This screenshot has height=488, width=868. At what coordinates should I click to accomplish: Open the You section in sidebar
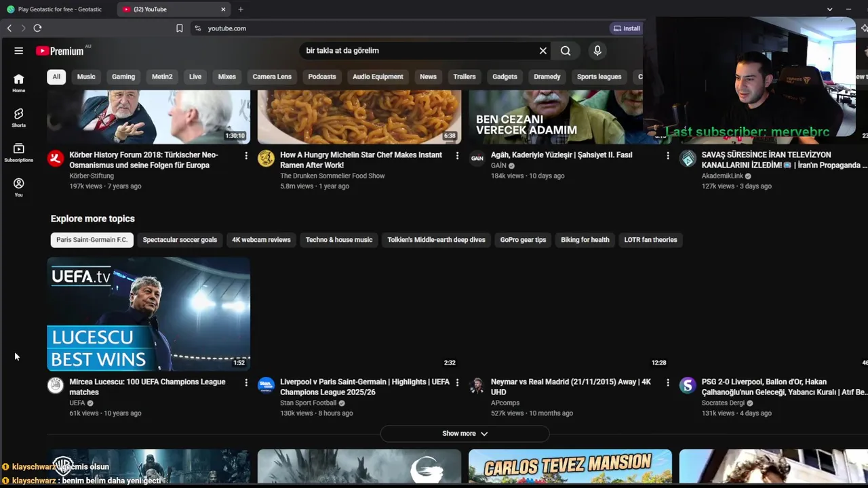click(x=19, y=188)
